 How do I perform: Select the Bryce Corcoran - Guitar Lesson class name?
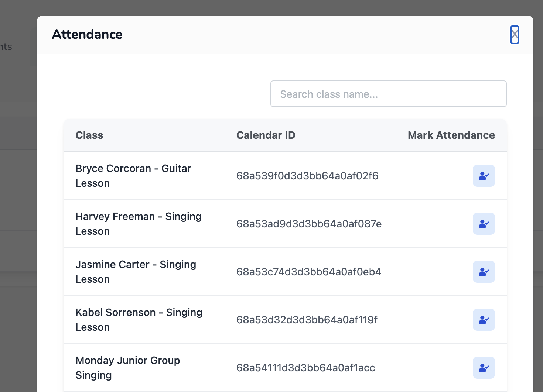(x=133, y=176)
